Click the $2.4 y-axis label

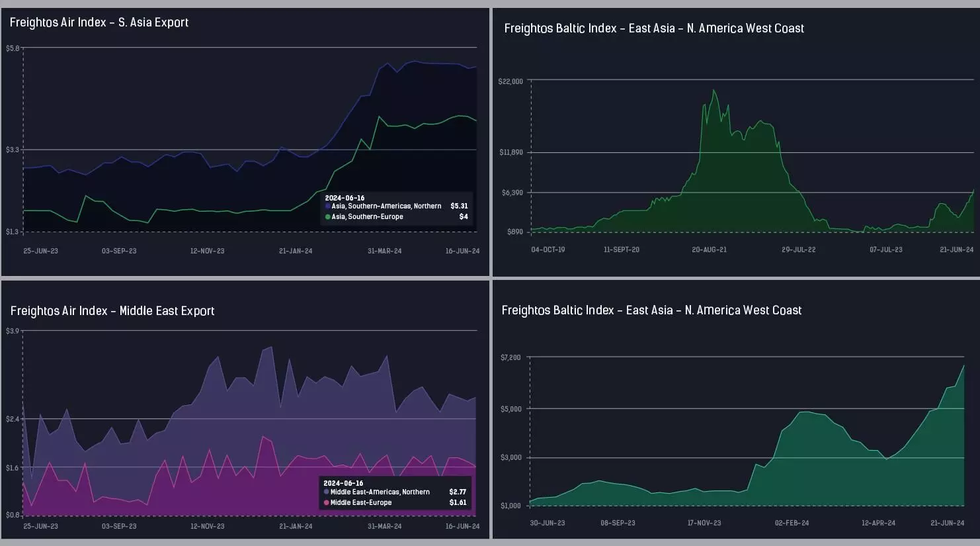(x=13, y=420)
